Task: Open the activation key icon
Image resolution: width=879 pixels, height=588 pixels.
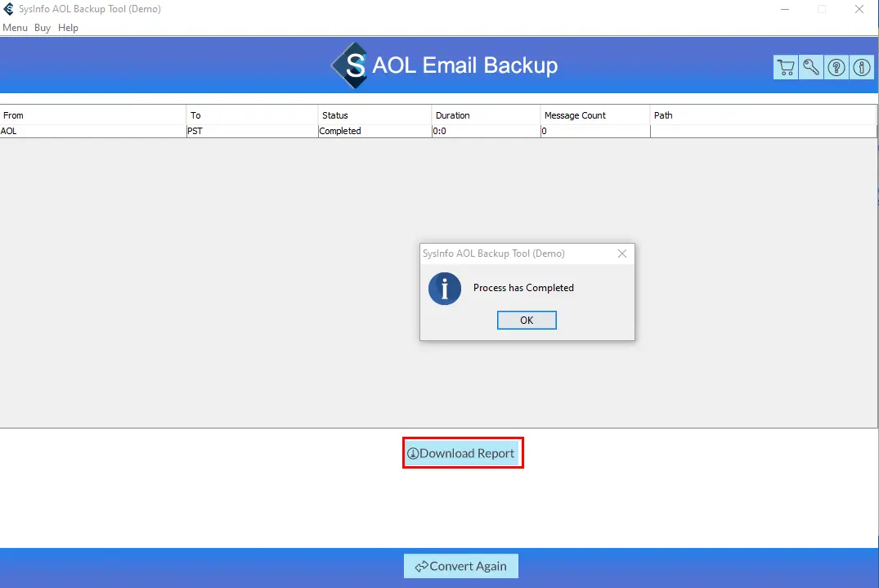Action: click(810, 67)
